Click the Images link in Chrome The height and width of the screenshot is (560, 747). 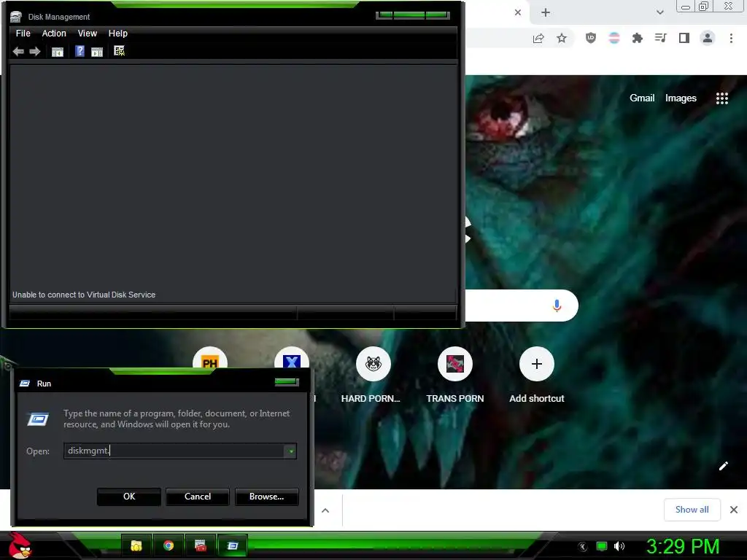pyautogui.click(x=681, y=98)
